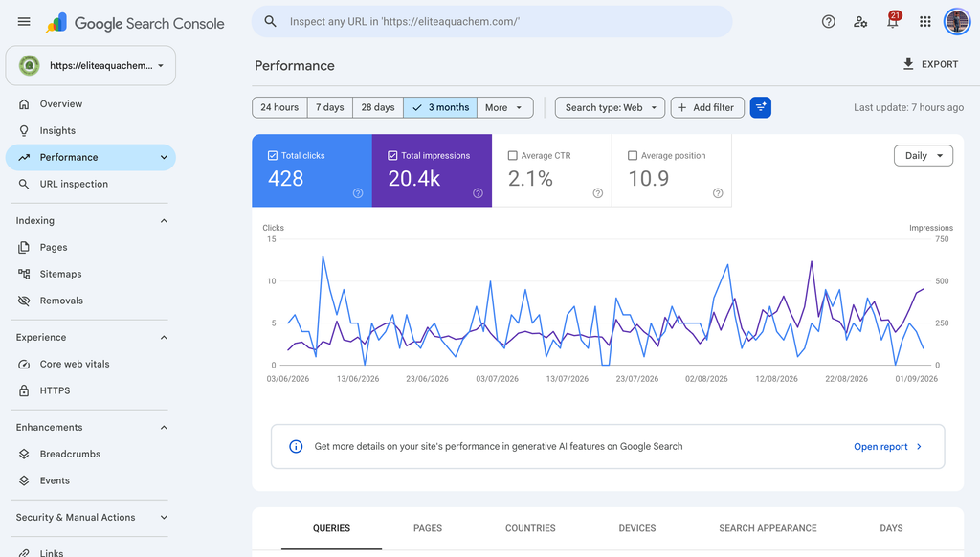The height and width of the screenshot is (557, 980).
Task: Open the notifications bell
Action: coord(893,22)
